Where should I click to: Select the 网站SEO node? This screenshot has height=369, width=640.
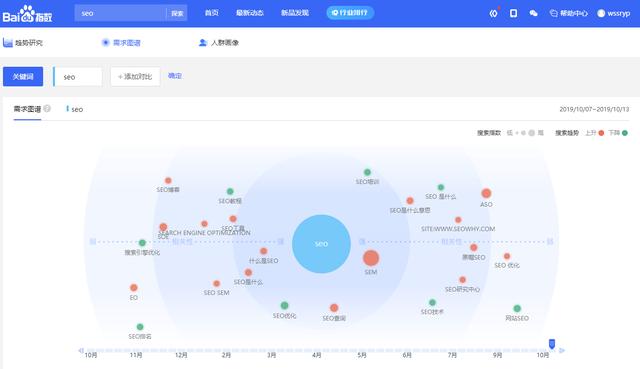point(517,308)
